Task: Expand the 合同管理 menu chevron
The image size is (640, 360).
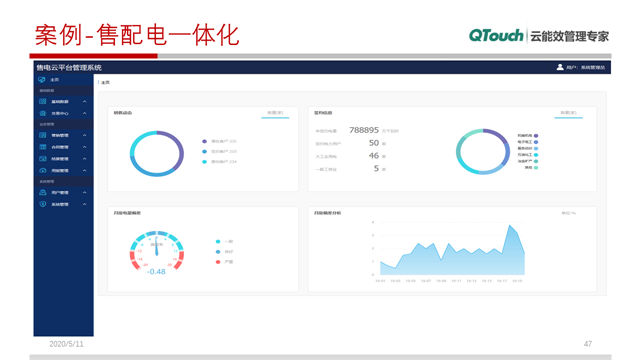Action: point(84,147)
